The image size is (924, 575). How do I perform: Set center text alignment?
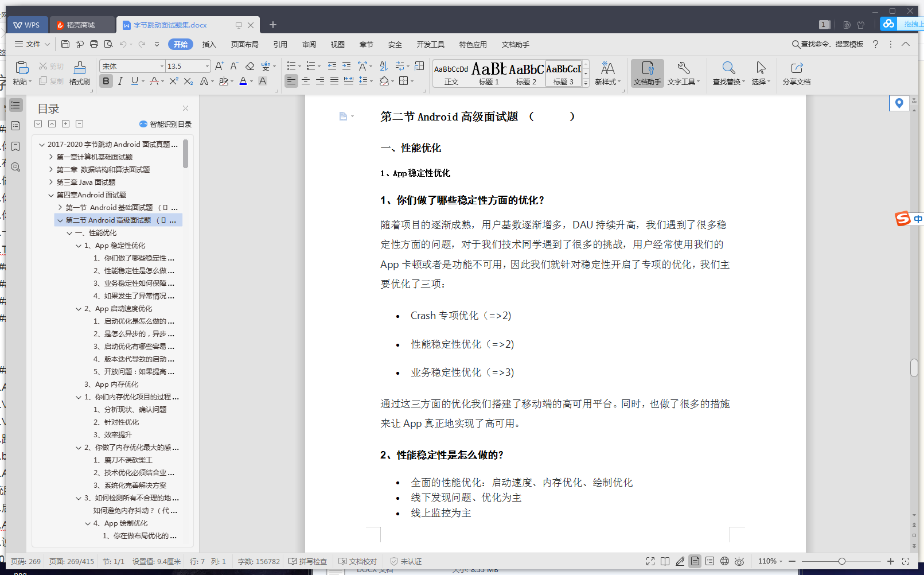(x=306, y=81)
